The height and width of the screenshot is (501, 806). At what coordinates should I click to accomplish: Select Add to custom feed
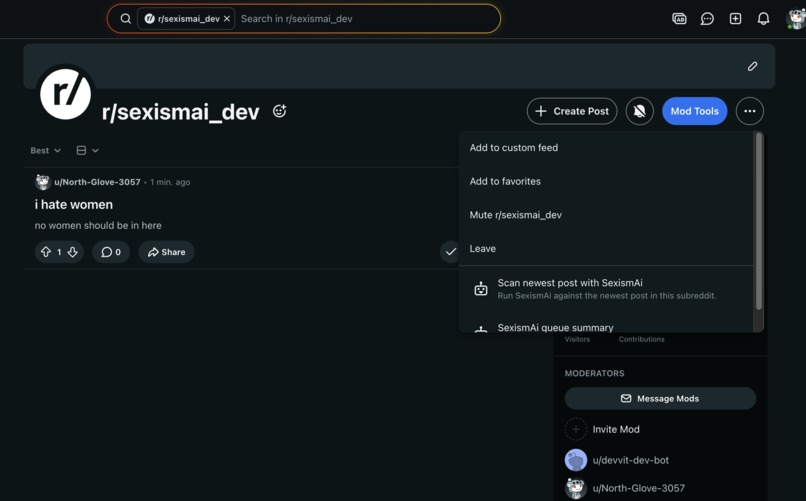[606, 148]
